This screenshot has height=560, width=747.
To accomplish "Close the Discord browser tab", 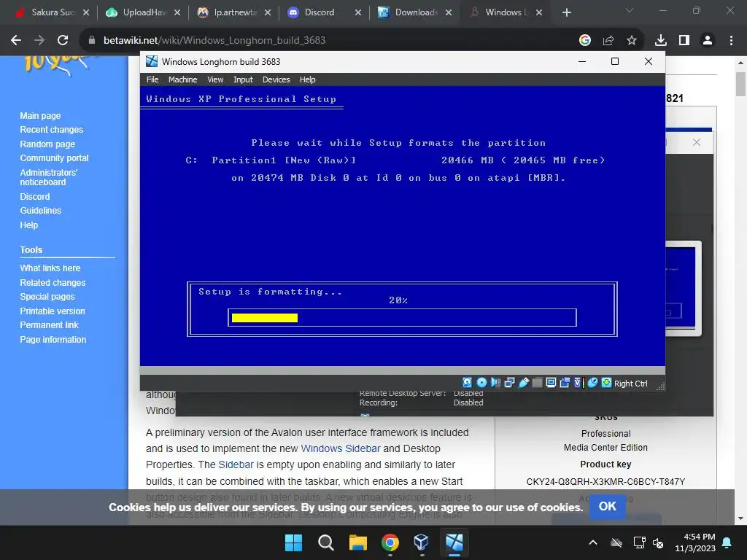I will pyautogui.click(x=357, y=12).
